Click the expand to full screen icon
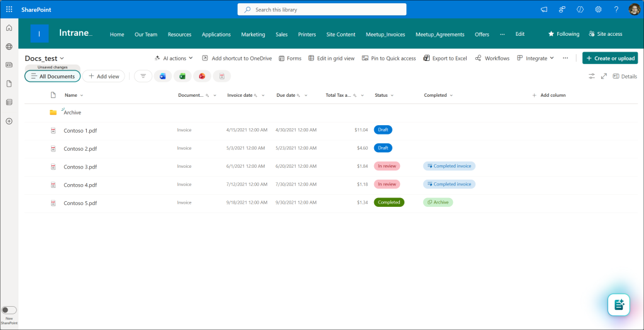This screenshot has height=330, width=644. [x=604, y=76]
